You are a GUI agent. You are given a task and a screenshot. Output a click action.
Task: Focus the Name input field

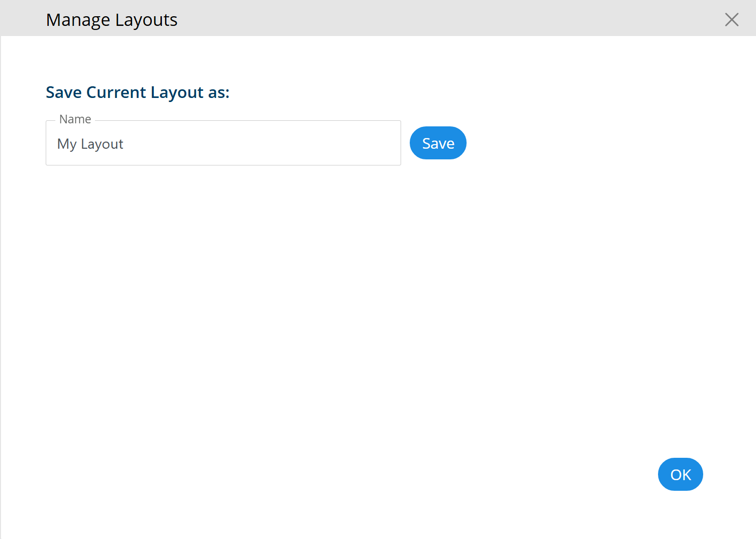(x=223, y=143)
